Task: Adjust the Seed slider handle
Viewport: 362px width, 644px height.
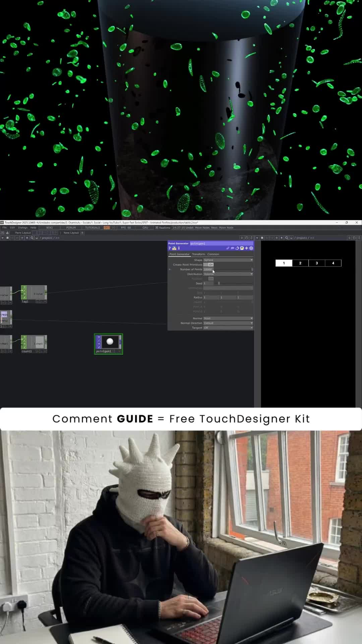Action: point(219,283)
